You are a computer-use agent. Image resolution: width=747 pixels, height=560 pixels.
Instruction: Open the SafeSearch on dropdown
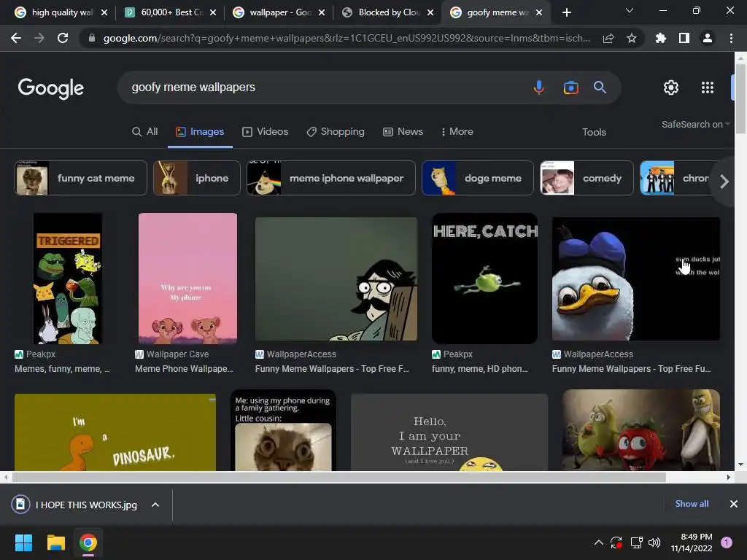click(695, 124)
